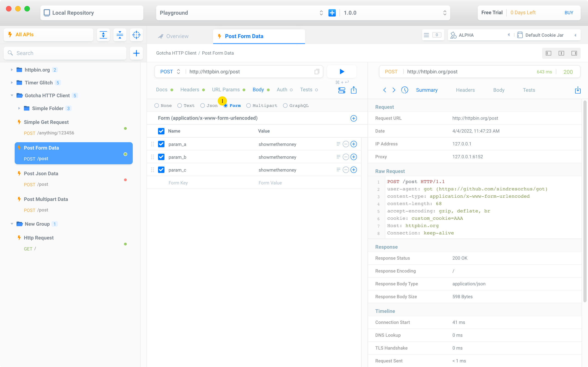Uncheck the param_a checkbox
This screenshot has width=588, height=367.
coord(161,144)
